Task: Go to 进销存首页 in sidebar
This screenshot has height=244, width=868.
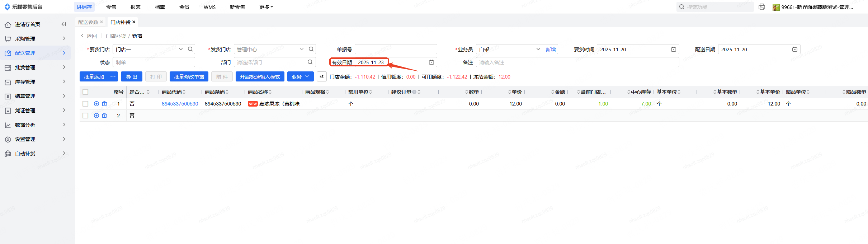Action: 28,24
